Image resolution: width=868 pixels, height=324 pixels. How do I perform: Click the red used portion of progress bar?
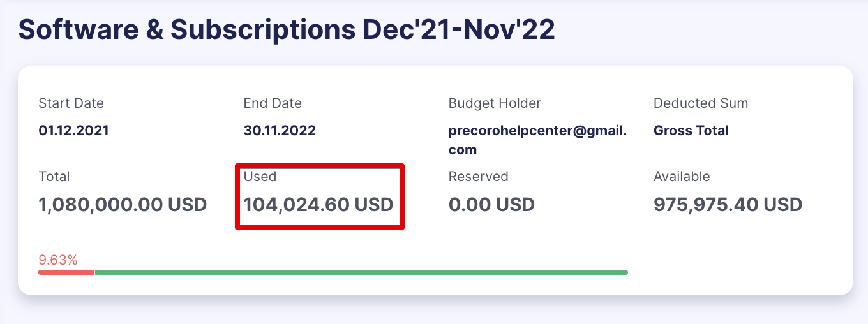click(x=66, y=272)
